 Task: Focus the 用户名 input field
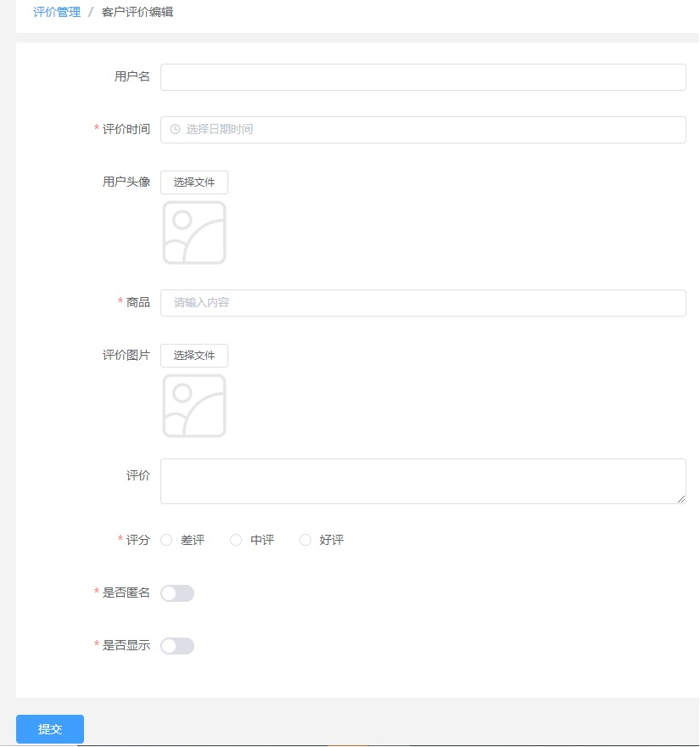(x=423, y=77)
